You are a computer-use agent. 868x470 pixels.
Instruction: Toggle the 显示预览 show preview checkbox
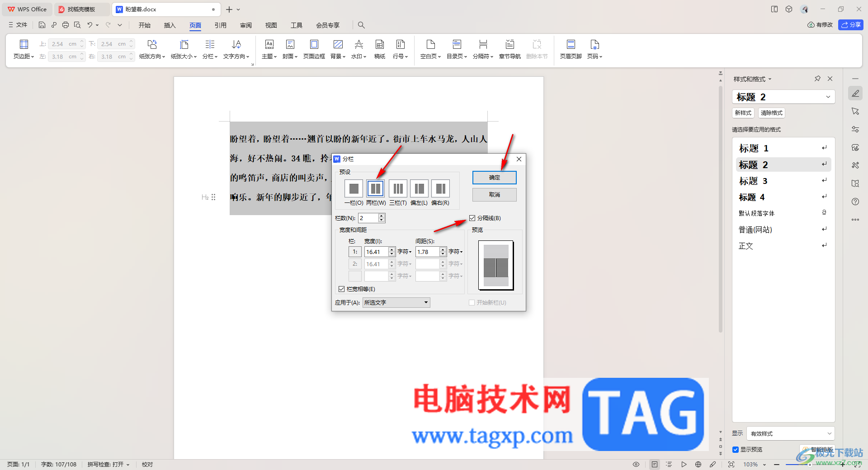736,449
